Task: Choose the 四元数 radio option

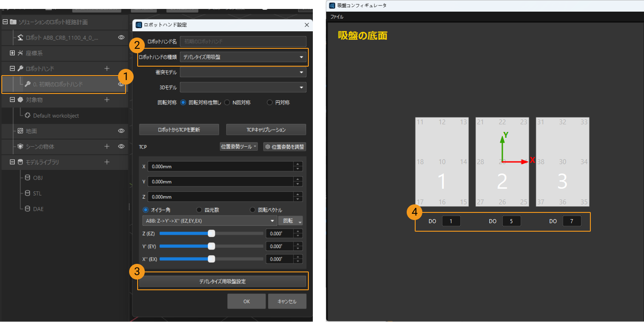Action: [199, 210]
